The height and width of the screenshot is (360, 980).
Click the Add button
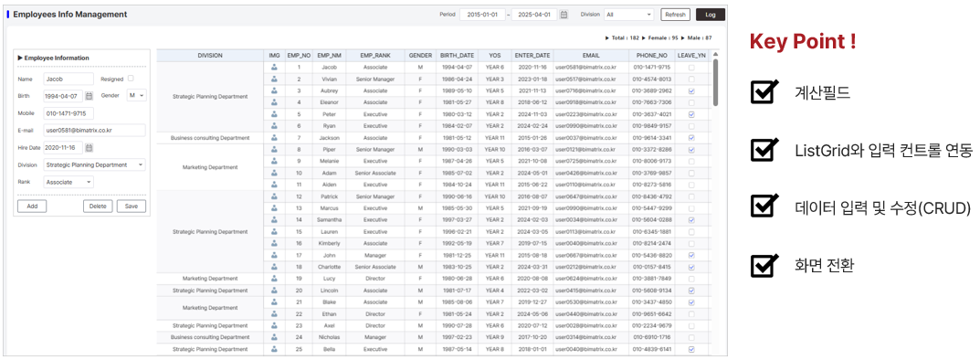coord(32,206)
